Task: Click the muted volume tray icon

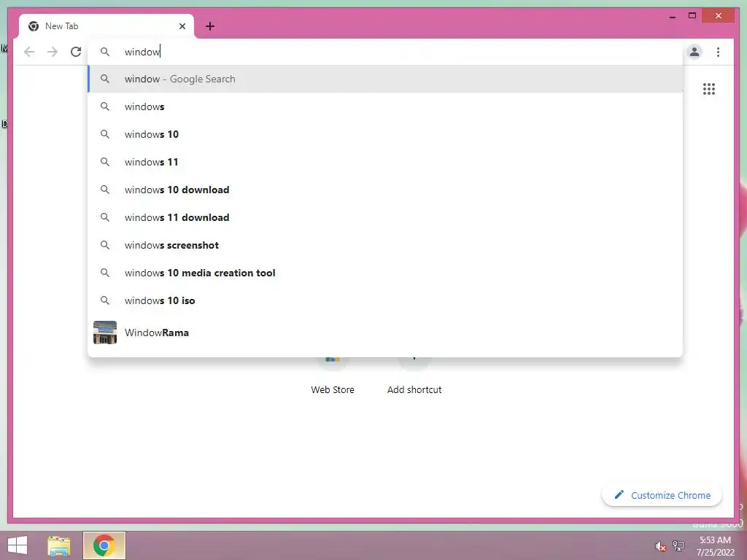Action: click(x=660, y=546)
